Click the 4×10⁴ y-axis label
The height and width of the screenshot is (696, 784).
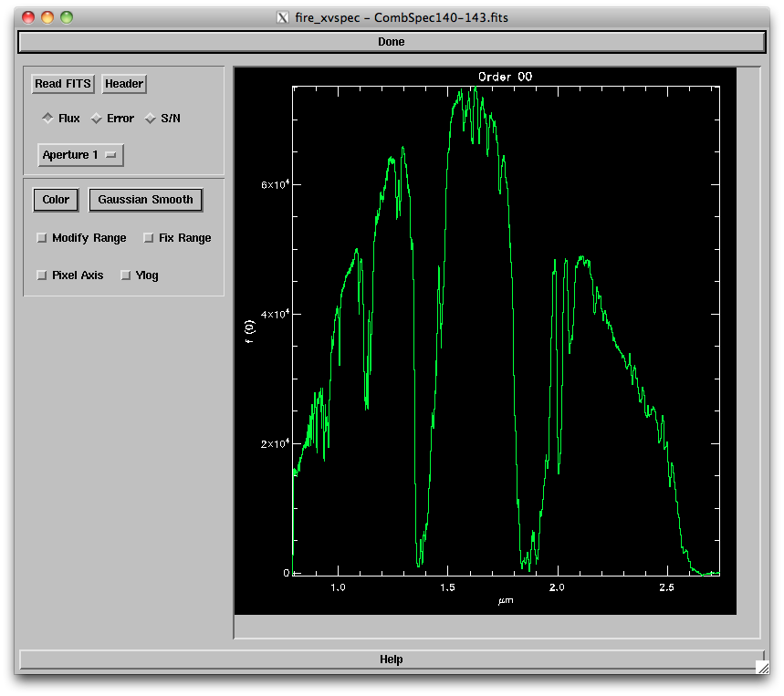tap(275, 315)
